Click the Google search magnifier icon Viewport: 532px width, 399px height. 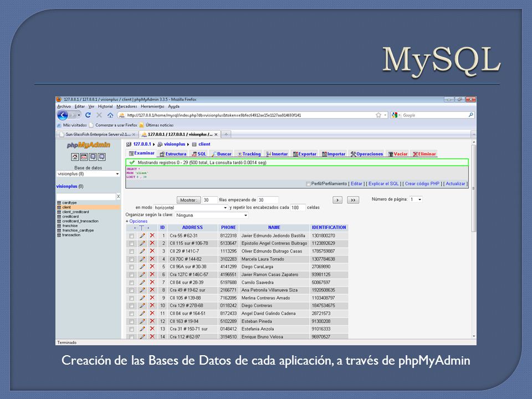point(470,115)
